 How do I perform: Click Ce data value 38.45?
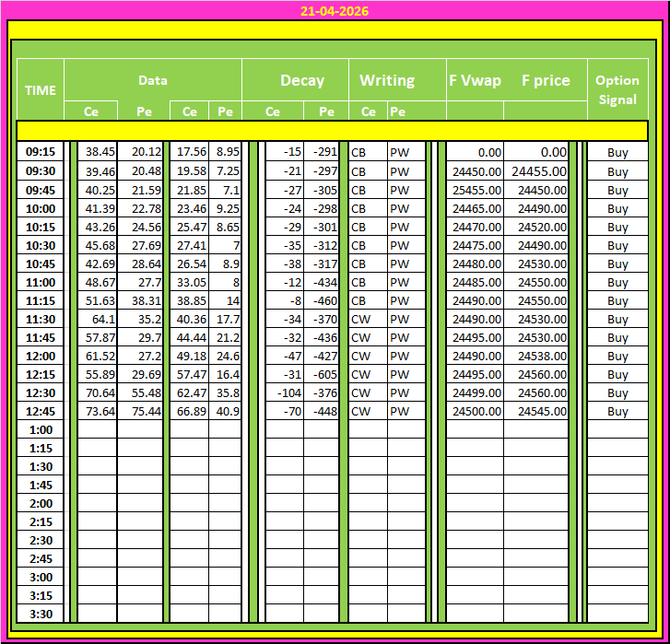pyautogui.click(x=97, y=152)
